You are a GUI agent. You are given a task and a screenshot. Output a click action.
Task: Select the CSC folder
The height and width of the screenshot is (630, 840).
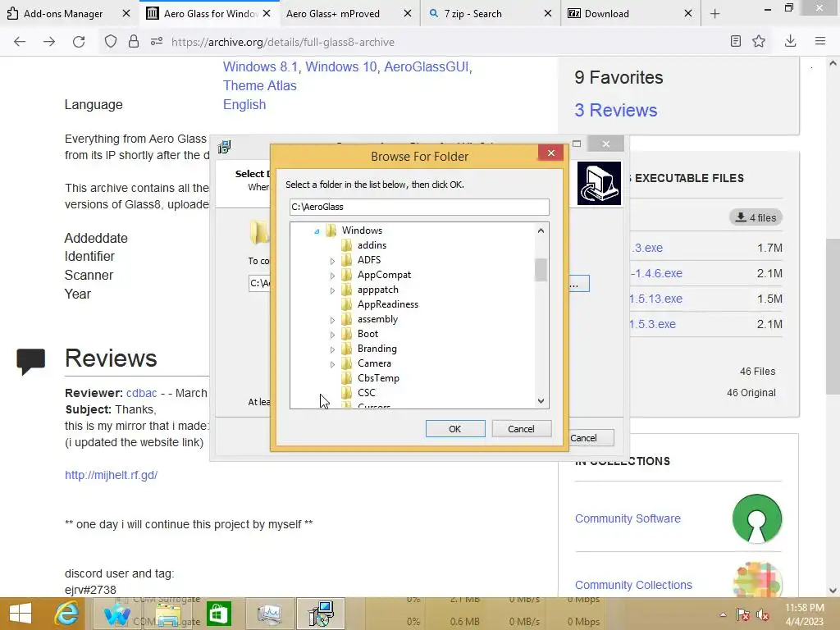(x=367, y=393)
